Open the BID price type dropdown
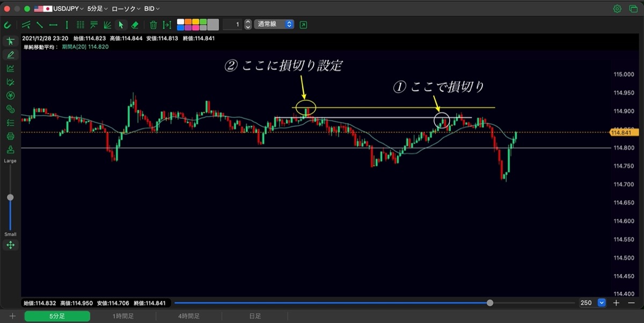Viewport: 644px width, 323px height. pyautogui.click(x=152, y=9)
